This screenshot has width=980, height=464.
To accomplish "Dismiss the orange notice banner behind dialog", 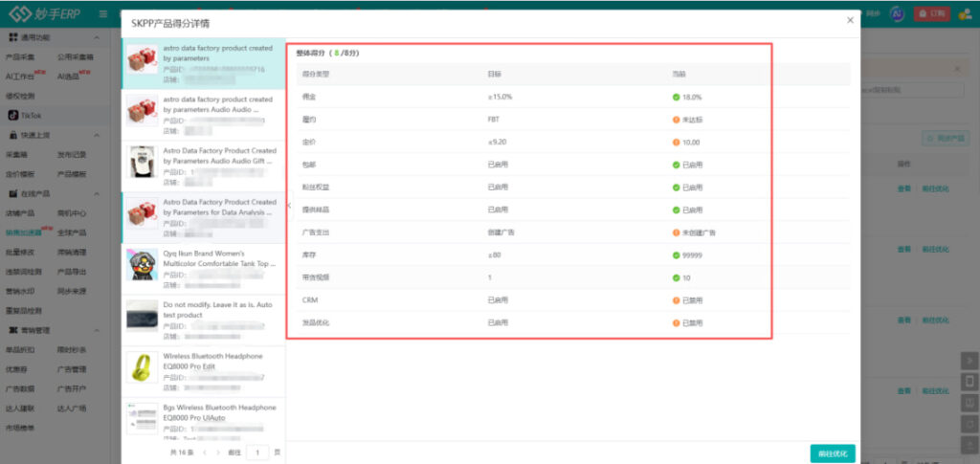I will [957, 68].
